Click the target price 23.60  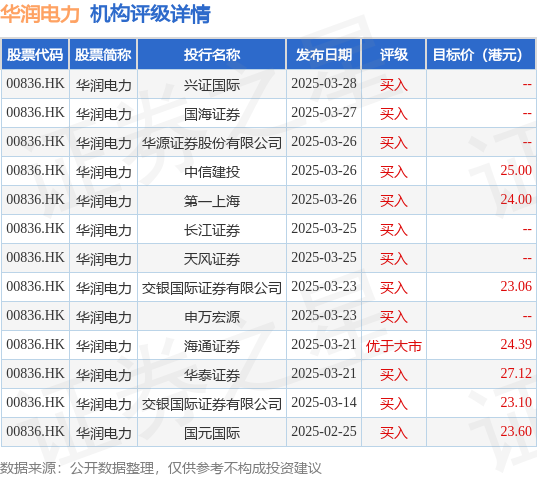[516, 431]
